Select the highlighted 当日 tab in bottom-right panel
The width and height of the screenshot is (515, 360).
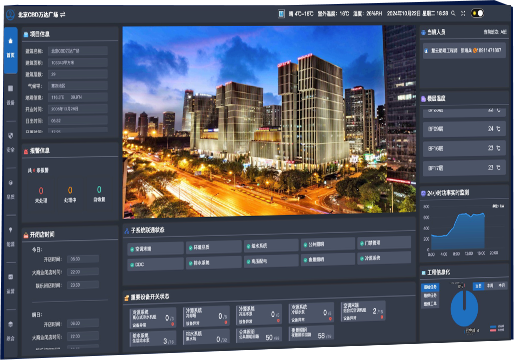click(x=478, y=286)
